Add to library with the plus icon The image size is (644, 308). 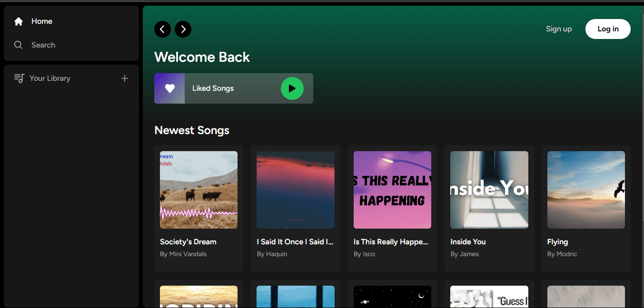click(125, 78)
